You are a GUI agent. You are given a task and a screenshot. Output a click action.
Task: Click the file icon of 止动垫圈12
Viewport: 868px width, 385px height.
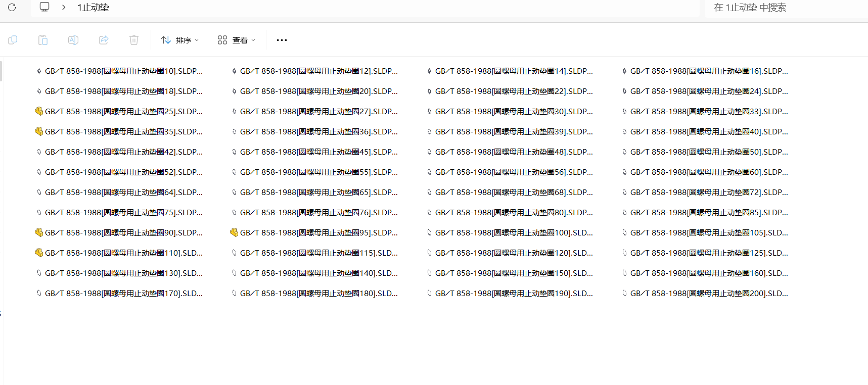click(x=234, y=71)
